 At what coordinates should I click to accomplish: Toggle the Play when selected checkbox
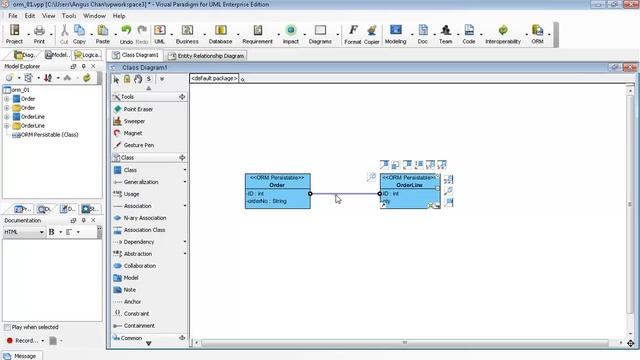tap(7, 327)
